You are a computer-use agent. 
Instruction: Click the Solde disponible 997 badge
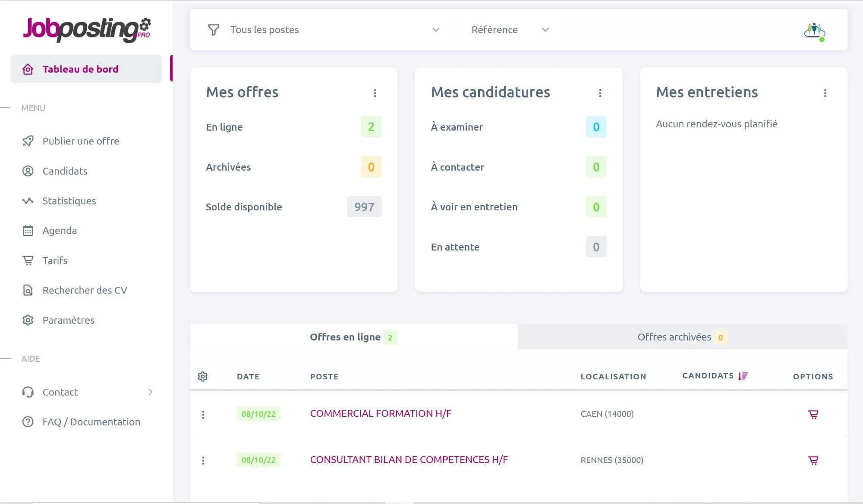point(364,207)
